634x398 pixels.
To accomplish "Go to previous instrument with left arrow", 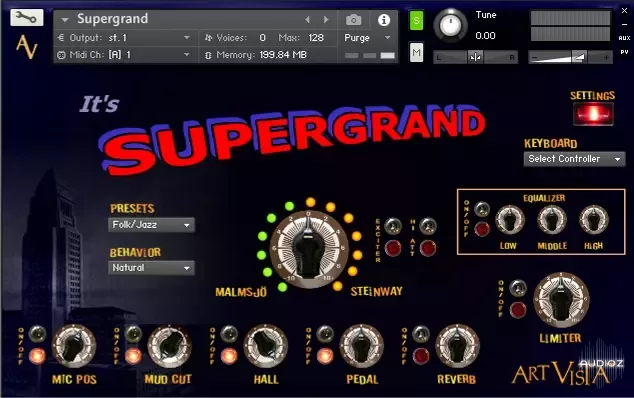I will [x=307, y=19].
